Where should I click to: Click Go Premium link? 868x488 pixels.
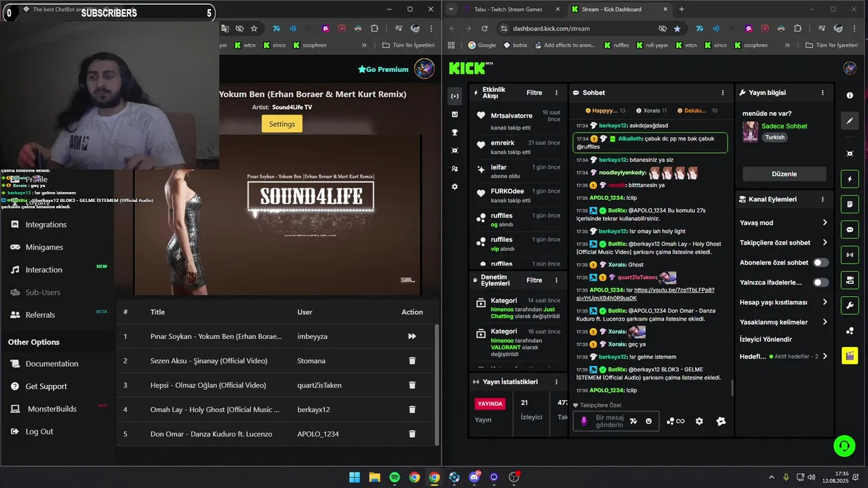(383, 69)
